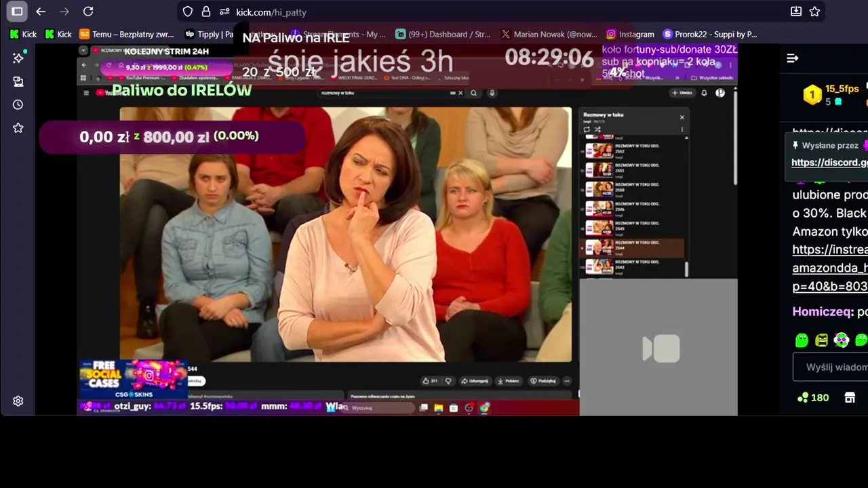Viewport: 868px width, 488px height.
Task: Click YouTube search magnifier button
Action: pyautogui.click(x=473, y=93)
